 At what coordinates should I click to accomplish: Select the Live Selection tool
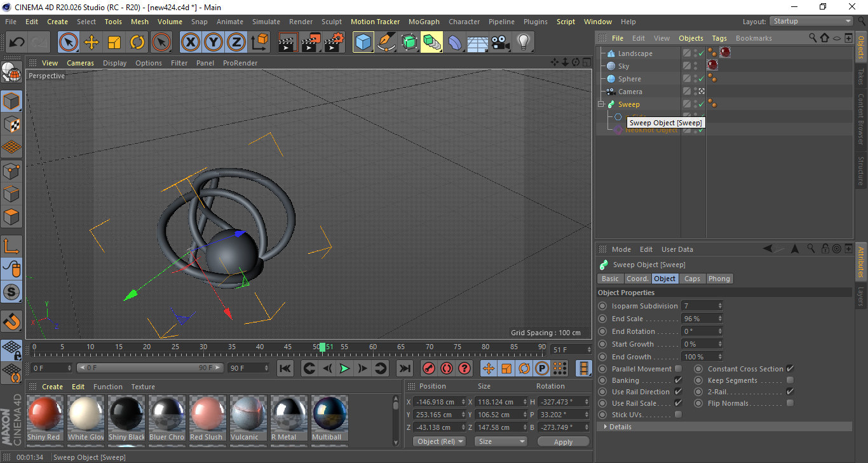[69, 43]
